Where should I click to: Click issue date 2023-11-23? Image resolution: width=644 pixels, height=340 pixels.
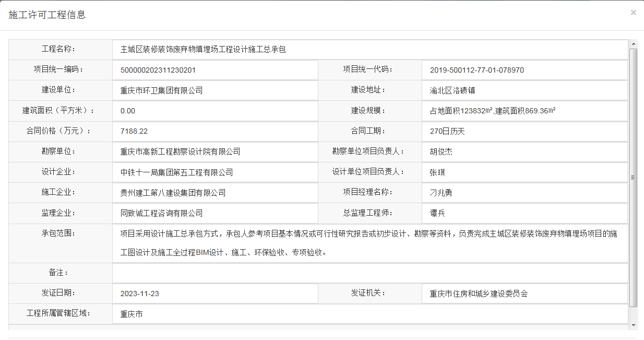coord(139,294)
